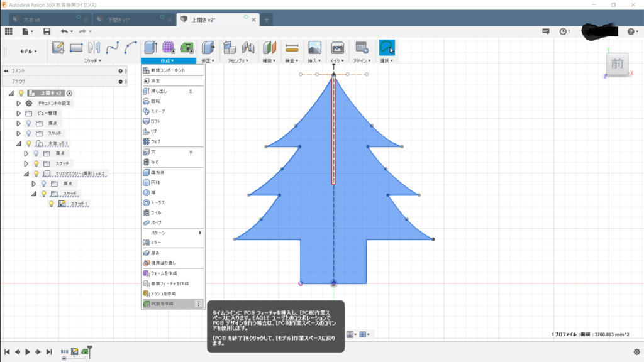This screenshot has height=362, width=644.
Task: Open the scripts and add-ins icon
Action: [x=362, y=48]
